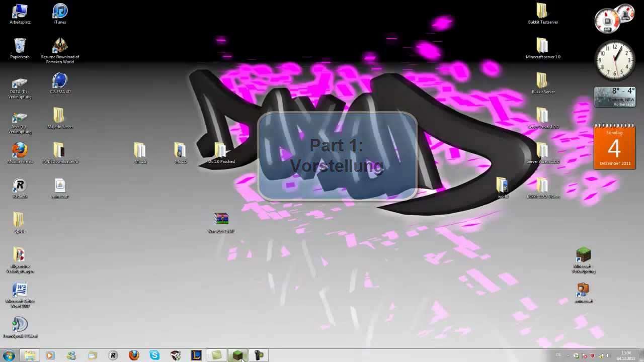This screenshot has width=644, height=362.
Task: Open the weather gadget showing 8°
Action: pos(614,97)
